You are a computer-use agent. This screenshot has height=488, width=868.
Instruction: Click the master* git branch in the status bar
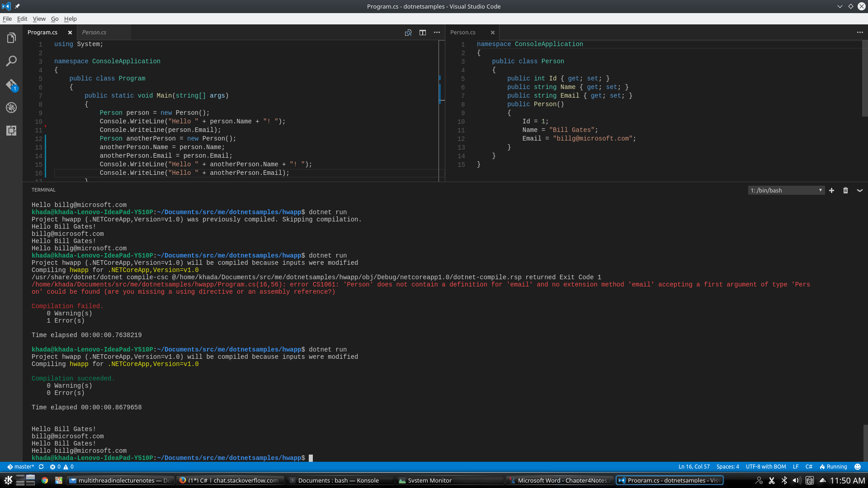click(x=21, y=467)
